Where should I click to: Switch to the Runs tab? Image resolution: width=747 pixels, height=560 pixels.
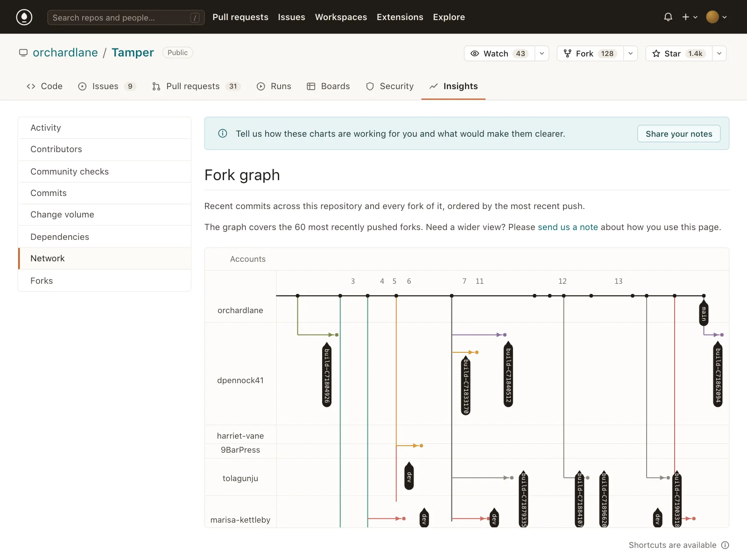274,86
